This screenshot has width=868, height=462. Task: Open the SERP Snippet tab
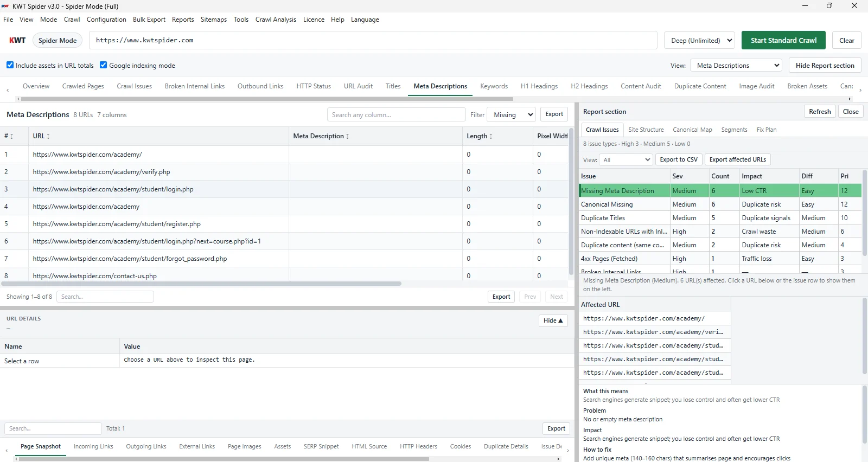[321, 446]
